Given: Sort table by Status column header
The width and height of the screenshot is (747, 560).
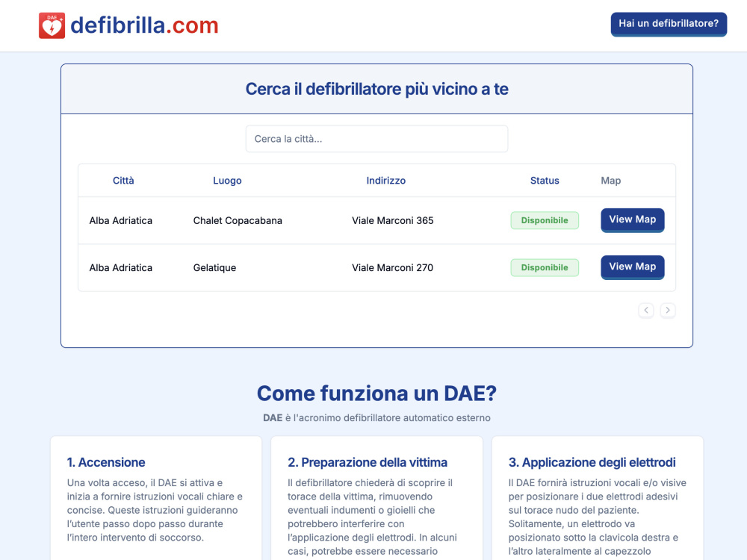Looking at the screenshot, I should click(545, 181).
